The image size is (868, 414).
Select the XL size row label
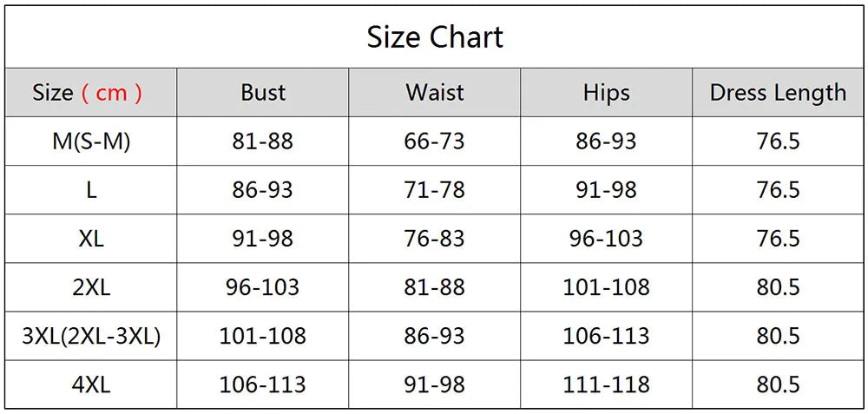pos(91,239)
